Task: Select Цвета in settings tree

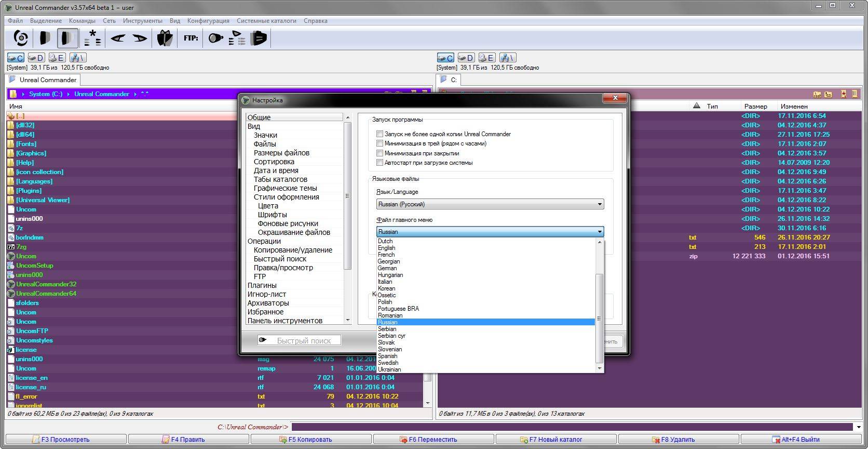Action: pyautogui.click(x=268, y=206)
